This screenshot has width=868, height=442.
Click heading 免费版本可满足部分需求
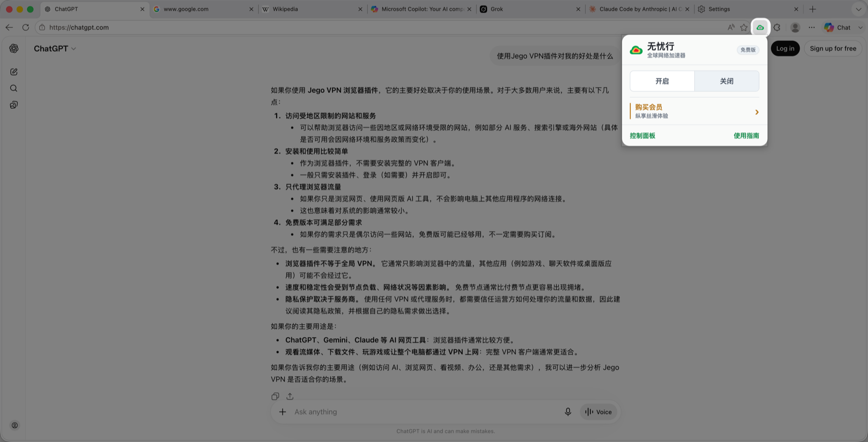pyautogui.click(x=323, y=223)
